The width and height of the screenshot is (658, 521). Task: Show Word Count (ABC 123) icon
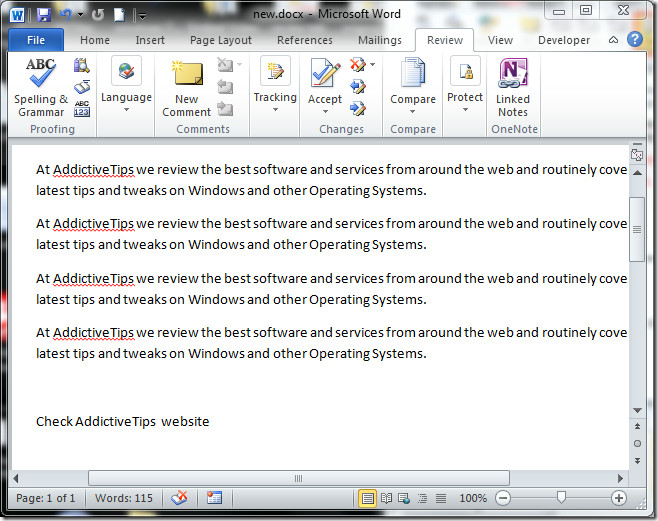point(82,109)
